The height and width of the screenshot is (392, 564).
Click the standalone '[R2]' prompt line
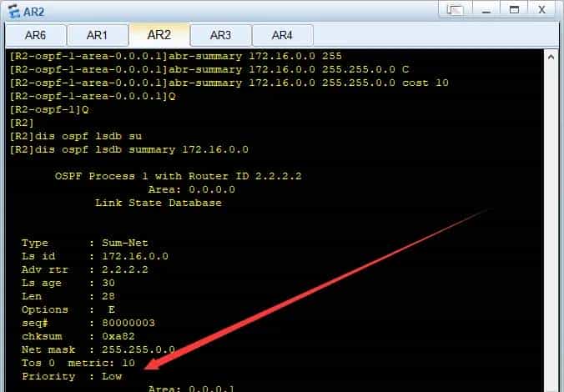[x=21, y=123]
